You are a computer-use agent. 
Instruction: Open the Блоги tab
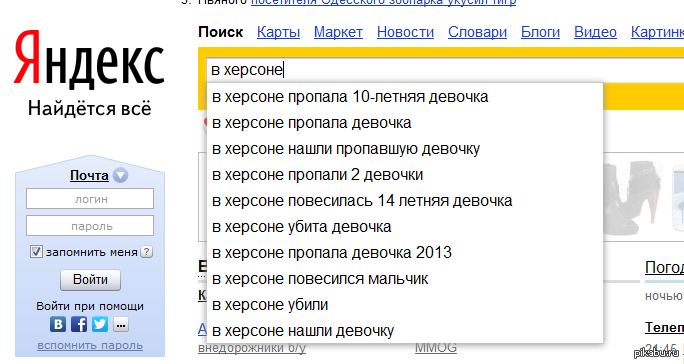tap(540, 32)
